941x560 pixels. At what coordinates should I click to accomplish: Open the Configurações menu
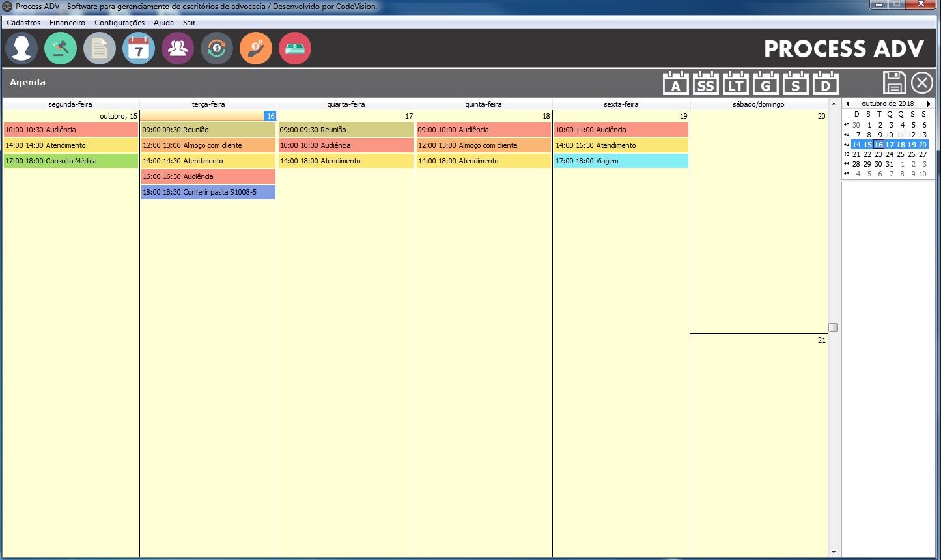(119, 23)
